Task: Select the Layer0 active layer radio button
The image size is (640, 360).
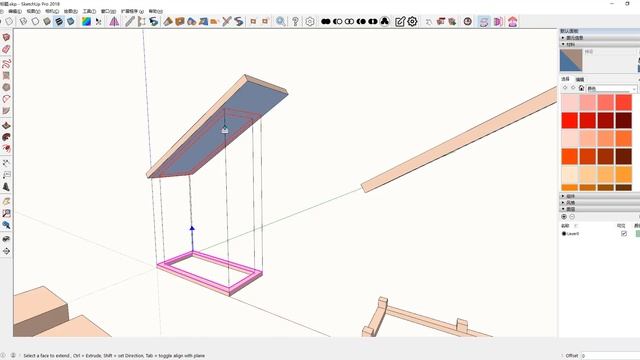Action: pos(564,233)
